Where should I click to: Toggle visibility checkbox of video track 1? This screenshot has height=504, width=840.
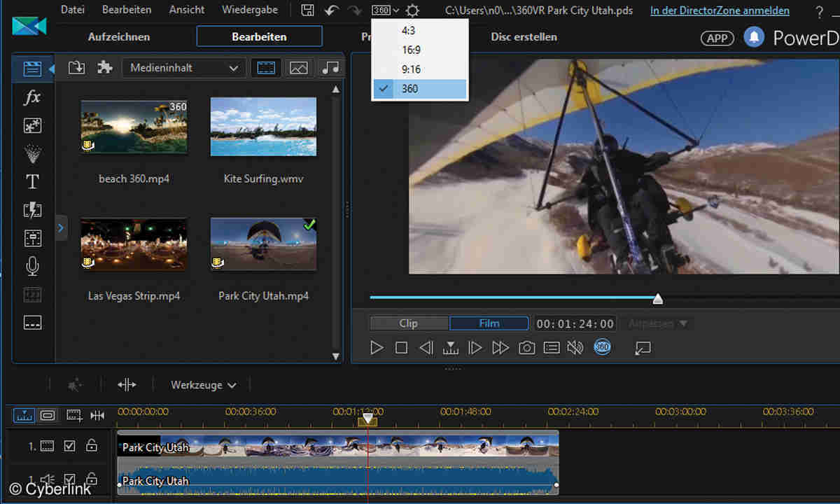click(x=69, y=446)
